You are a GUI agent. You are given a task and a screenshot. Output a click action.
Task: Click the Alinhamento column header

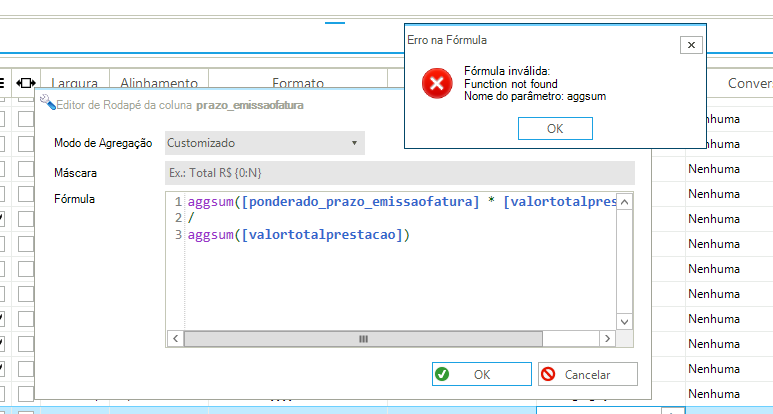point(159,83)
